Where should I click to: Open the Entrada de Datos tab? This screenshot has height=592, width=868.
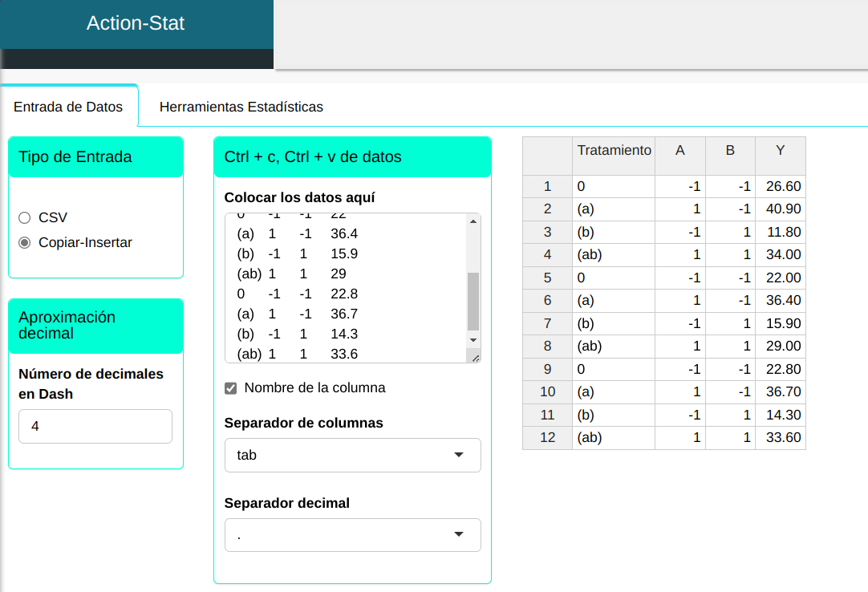(x=68, y=107)
